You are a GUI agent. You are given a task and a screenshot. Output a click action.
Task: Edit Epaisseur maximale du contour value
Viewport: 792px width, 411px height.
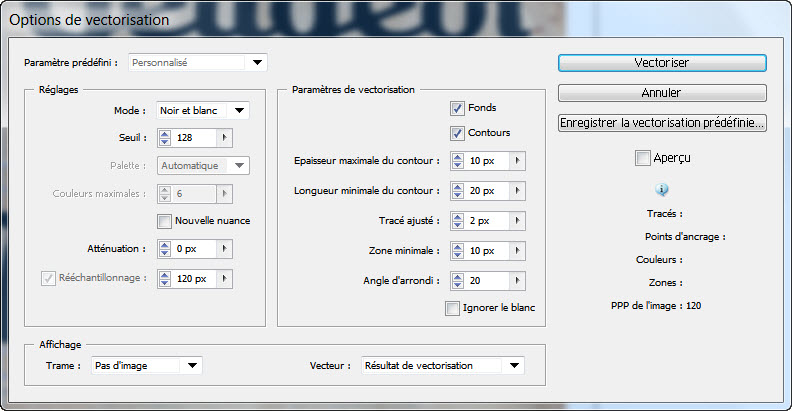pos(487,161)
